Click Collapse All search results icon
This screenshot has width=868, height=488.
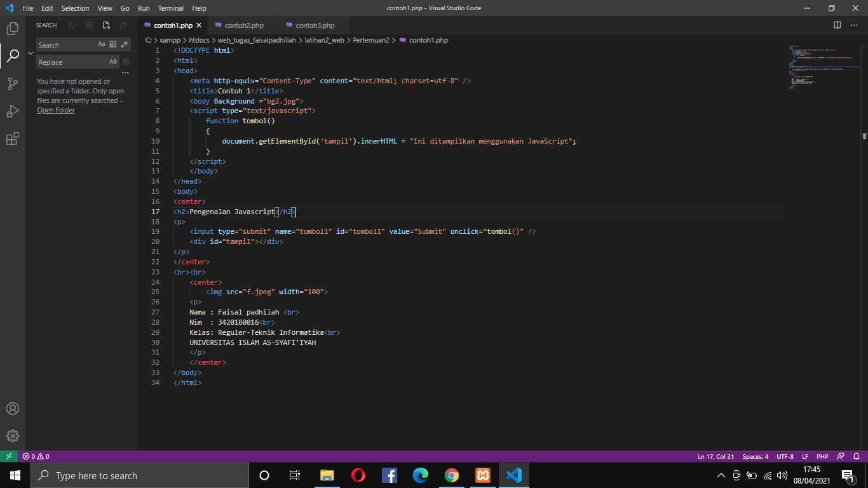123,25
